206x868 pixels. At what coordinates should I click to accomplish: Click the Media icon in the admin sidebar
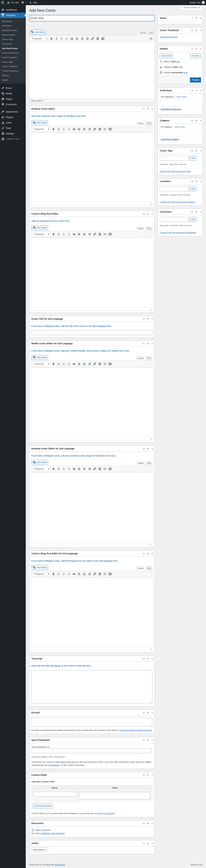[3, 94]
